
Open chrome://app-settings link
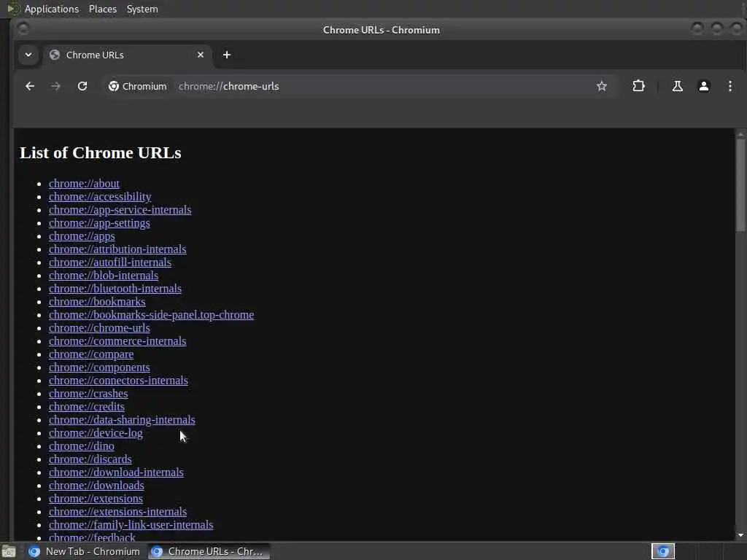click(99, 223)
